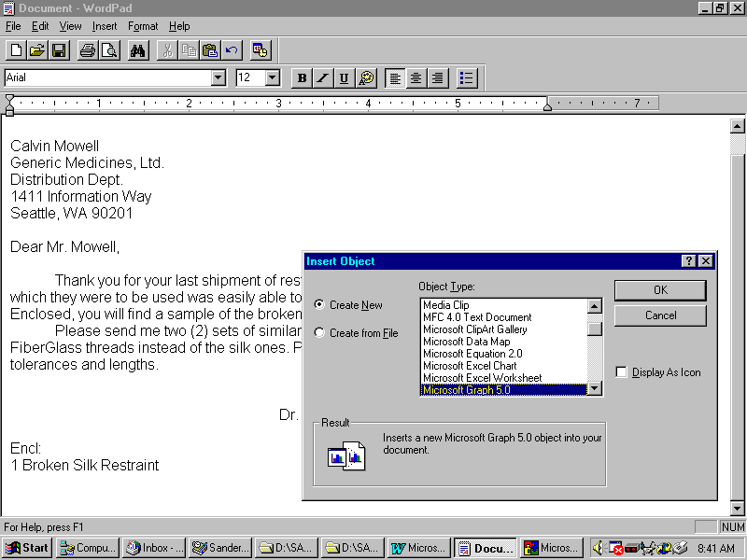Toggle the Bullets list icon
The width and height of the screenshot is (747, 560).
(467, 78)
